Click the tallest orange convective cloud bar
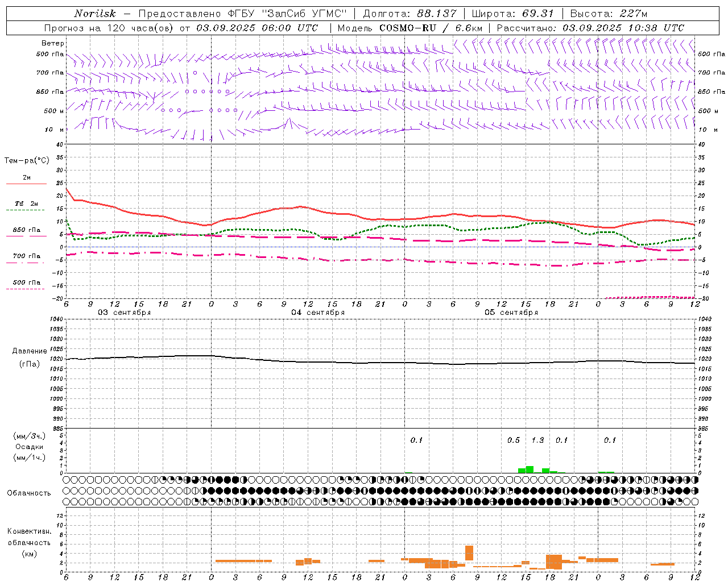This screenshot has width=728, height=582. point(469,553)
